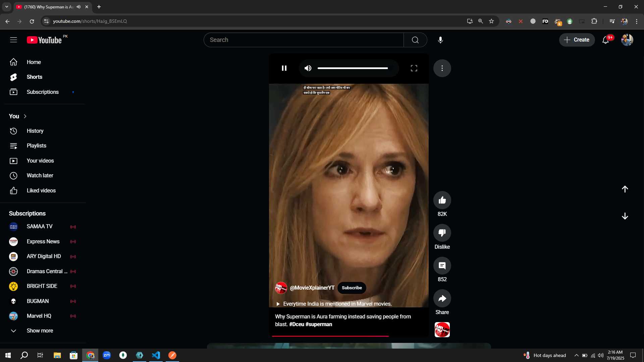This screenshot has height=362, width=644.
Task: Like the Short with thumbs up
Action: point(442,200)
